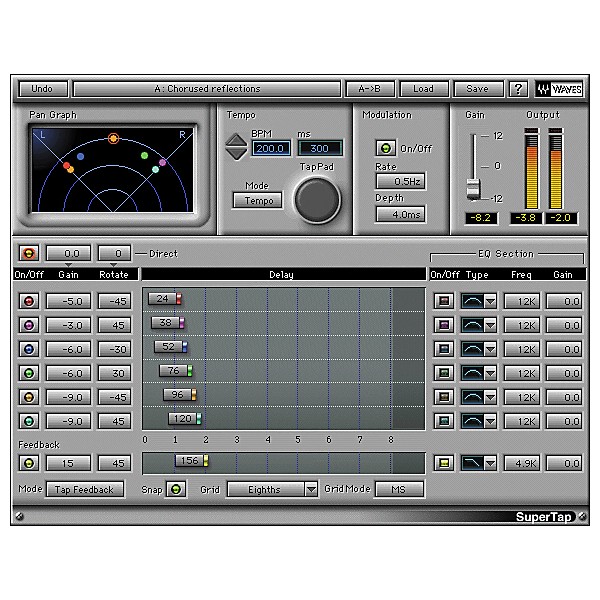Screen dimensions: 600x600
Task: Click the modulation Depth 4.0ms field
Action: pyautogui.click(x=401, y=214)
